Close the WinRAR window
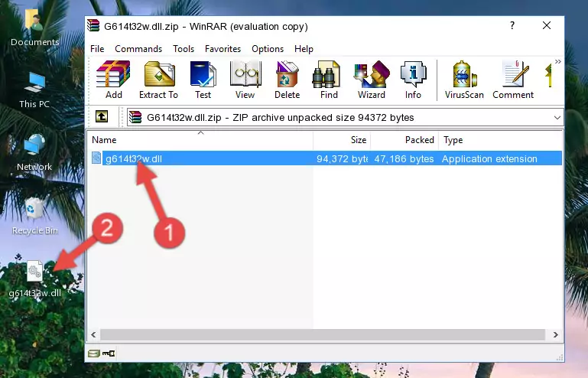 (x=547, y=25)
